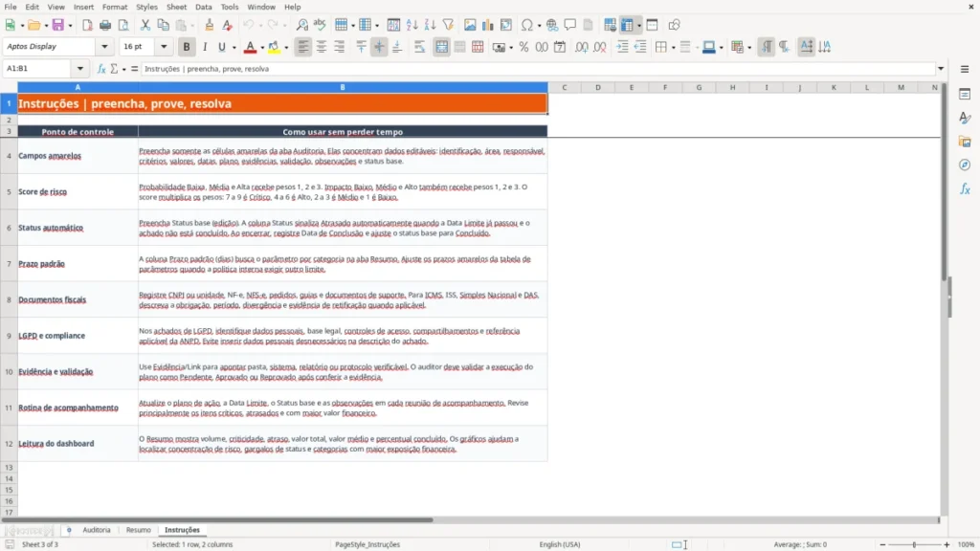
Task: Switch to the Auditoria sheet tab
Action: point(97,530)
